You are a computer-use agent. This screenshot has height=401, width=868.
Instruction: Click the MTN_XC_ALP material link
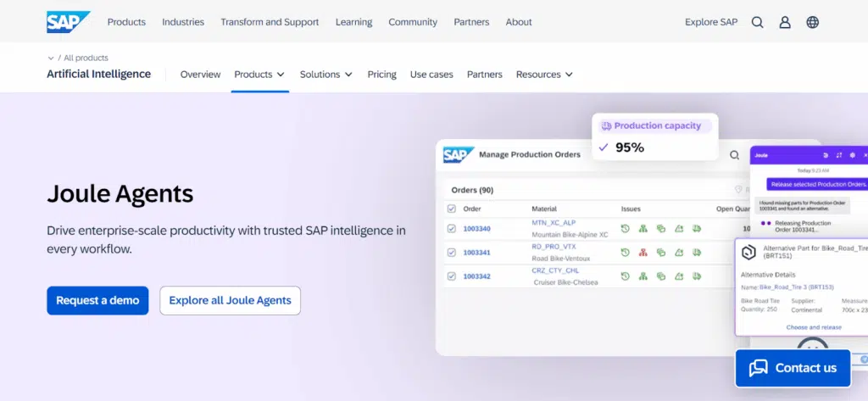pos(554,223)
